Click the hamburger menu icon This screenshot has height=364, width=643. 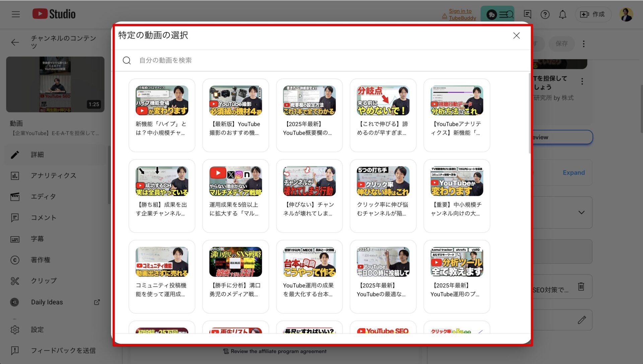point(15,14)
